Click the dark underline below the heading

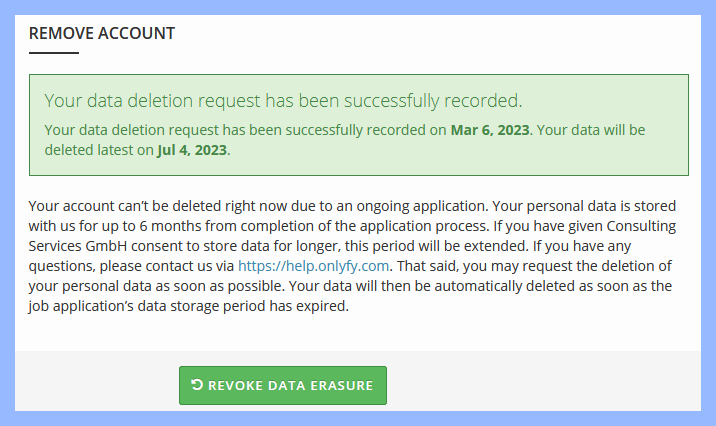coord(53,53)
